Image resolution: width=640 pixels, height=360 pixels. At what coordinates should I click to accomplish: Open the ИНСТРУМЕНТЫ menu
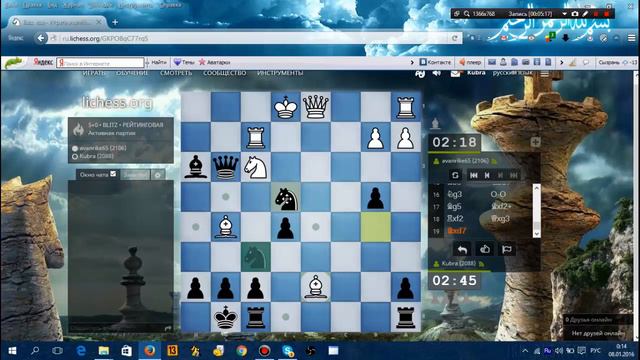(x=280, y=73)
